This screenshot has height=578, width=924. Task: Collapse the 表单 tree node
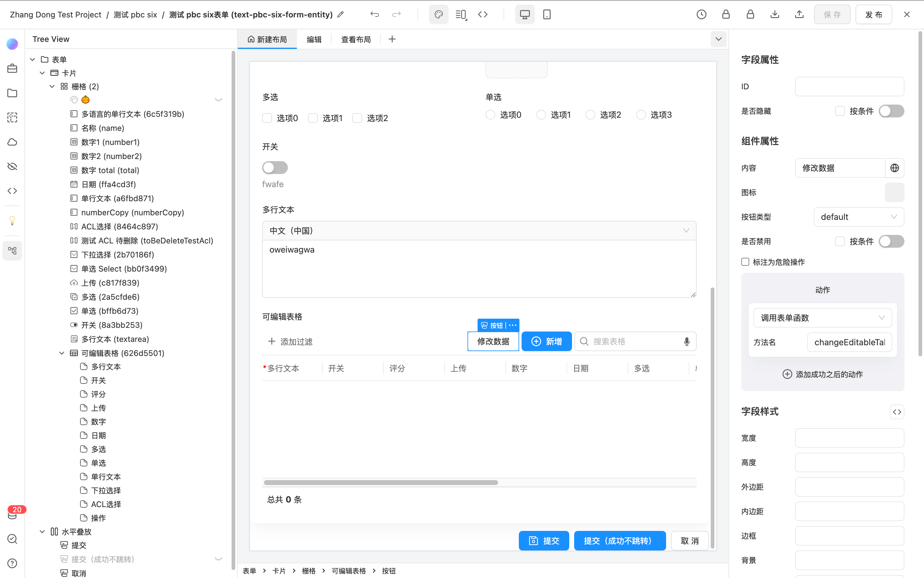click(32, 59)
